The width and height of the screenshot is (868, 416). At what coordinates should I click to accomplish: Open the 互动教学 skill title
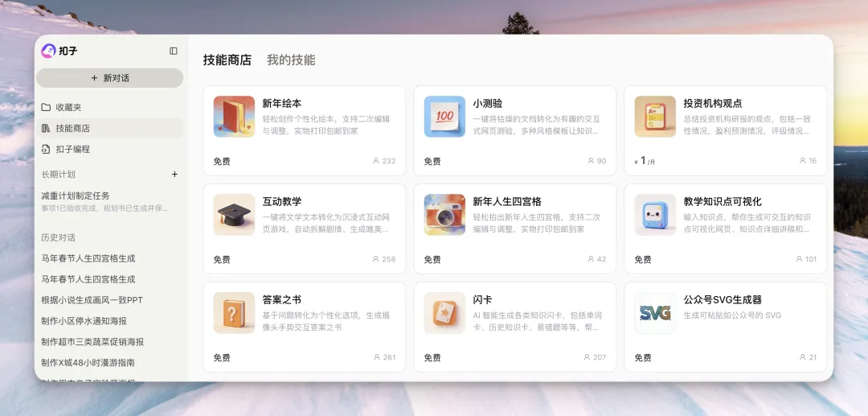coord(282,202)
